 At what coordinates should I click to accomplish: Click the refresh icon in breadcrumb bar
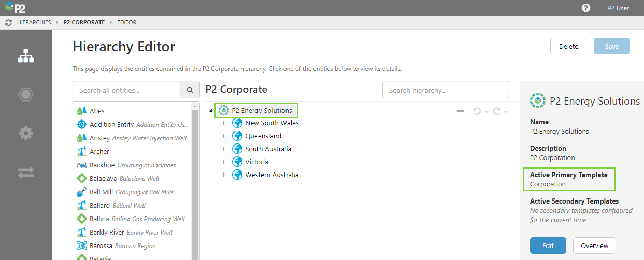[x=8, y=23]
